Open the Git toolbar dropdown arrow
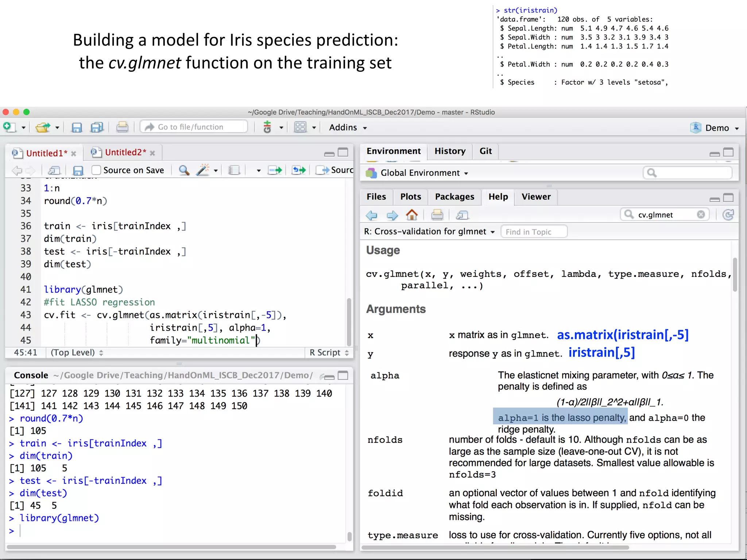 [281, 128]
